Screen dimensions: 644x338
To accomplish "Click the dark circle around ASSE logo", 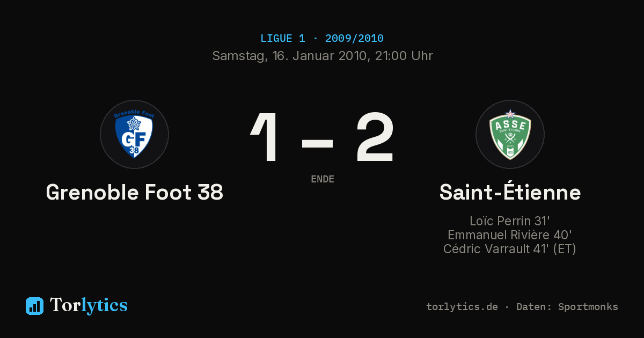I will [510, 134].
